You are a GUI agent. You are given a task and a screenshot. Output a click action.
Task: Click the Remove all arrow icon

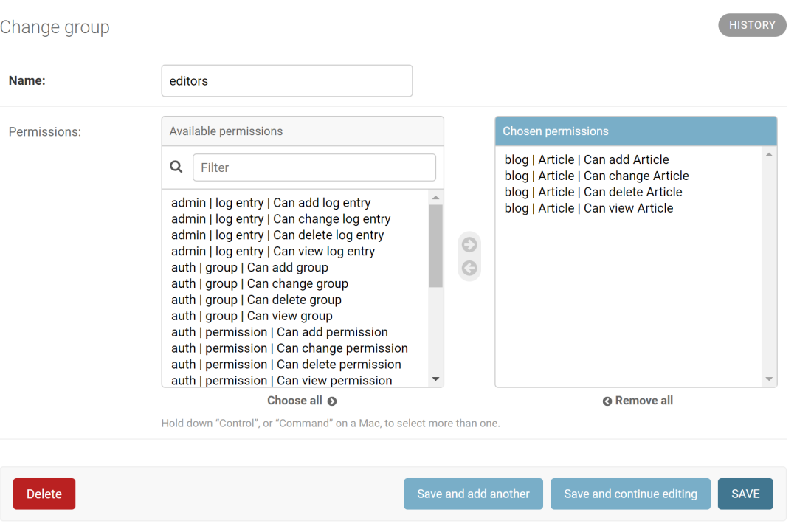click(607, 401)
